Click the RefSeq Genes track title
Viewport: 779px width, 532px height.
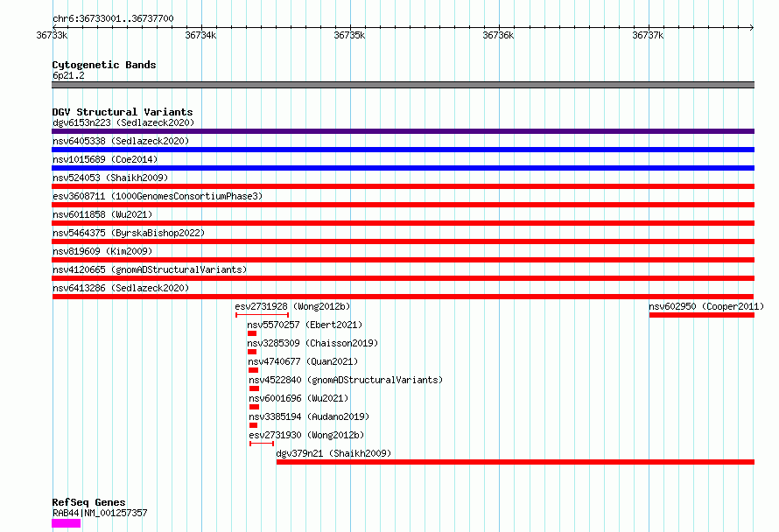tap(88, 502)
